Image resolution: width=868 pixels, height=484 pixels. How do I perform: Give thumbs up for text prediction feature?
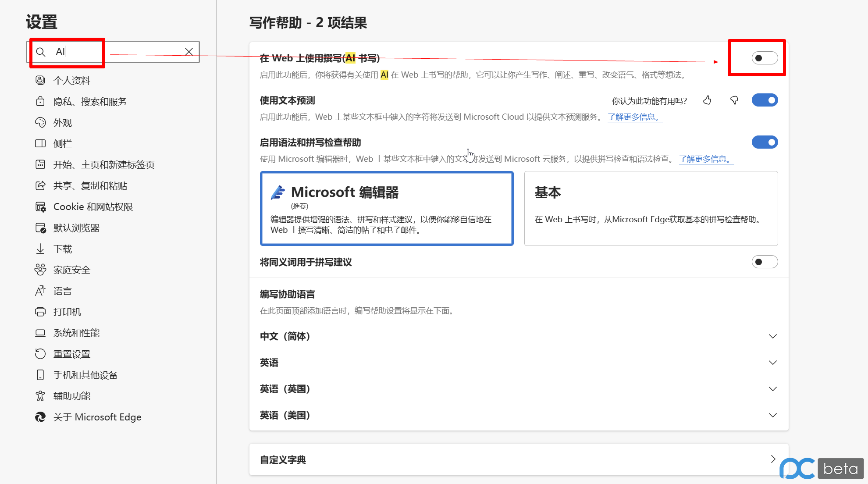pyautogui.click(x=707, y=100)
